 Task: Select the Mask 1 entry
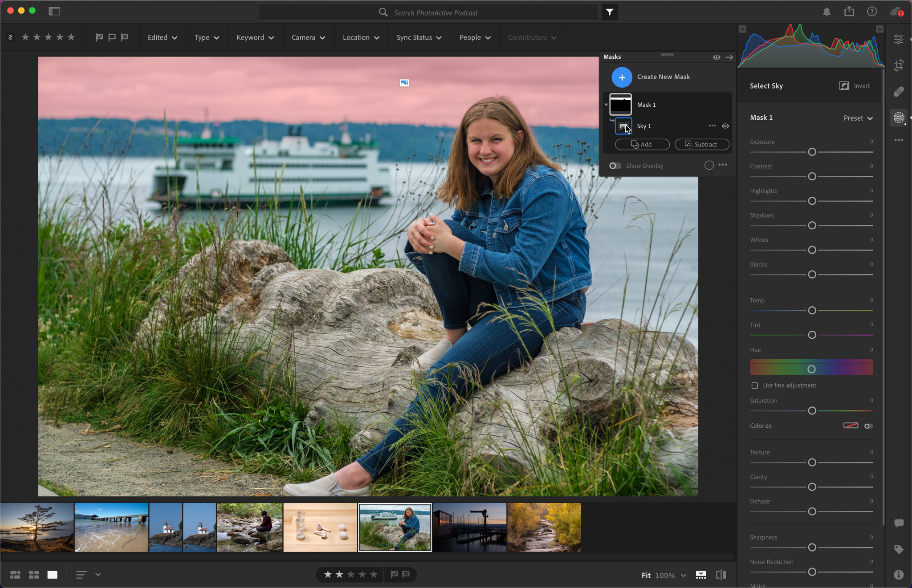tap(668, 105)
